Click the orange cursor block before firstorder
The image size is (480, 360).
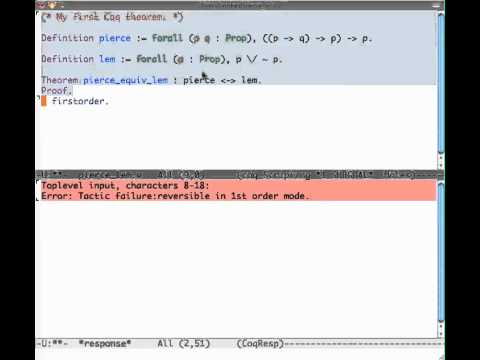point(44,101)
